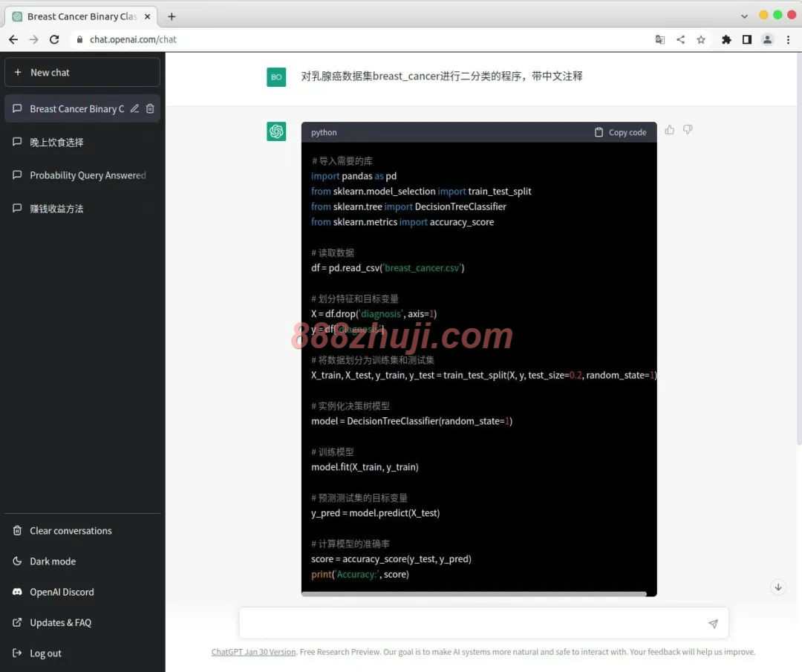The image size is (802, 672).
Task: Click the code block horizontal scrollbar
Action: [474, 594]
